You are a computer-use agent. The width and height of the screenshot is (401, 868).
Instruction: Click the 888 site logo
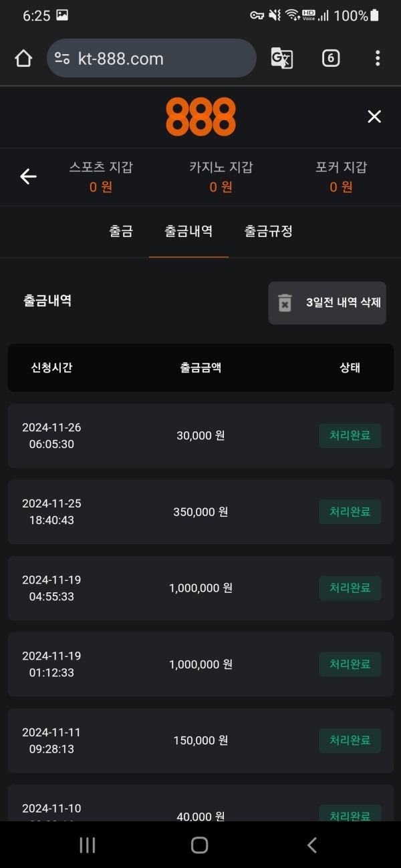point(200,116)
